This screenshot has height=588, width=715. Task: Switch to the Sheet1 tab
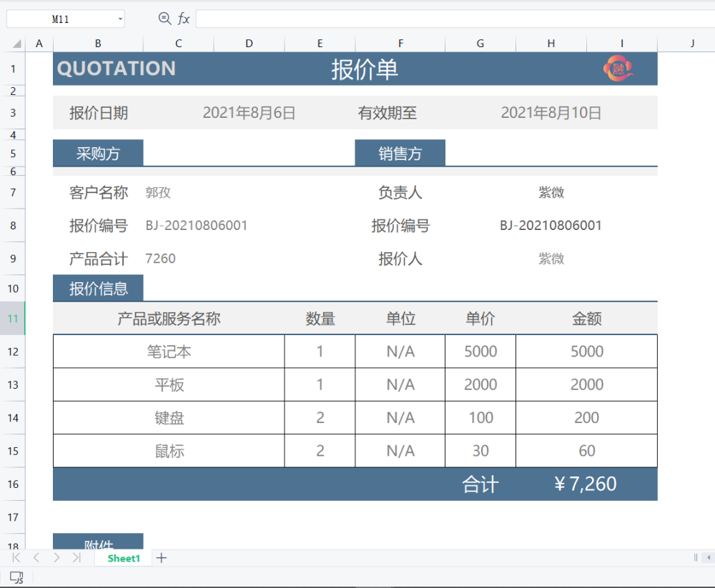tap(122, 557)
